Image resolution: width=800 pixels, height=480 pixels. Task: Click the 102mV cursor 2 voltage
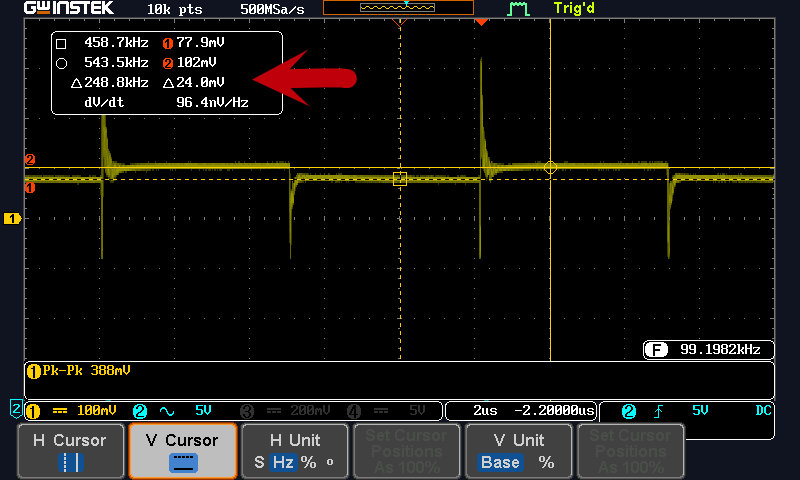[196, 62]
